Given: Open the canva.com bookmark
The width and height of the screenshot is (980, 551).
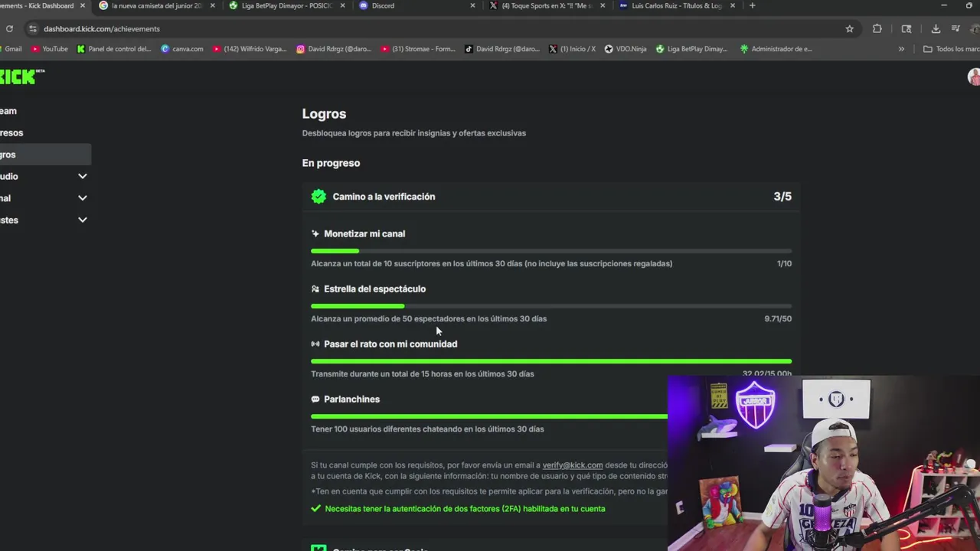Looking at the screenshot, I should pyautogui.click(x=182, y=49).
